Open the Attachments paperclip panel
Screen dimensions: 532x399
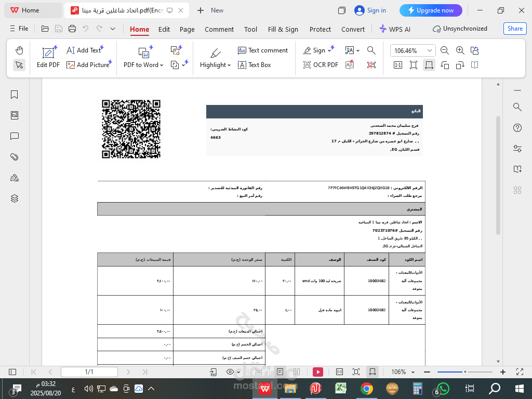(x=14, y=157)
